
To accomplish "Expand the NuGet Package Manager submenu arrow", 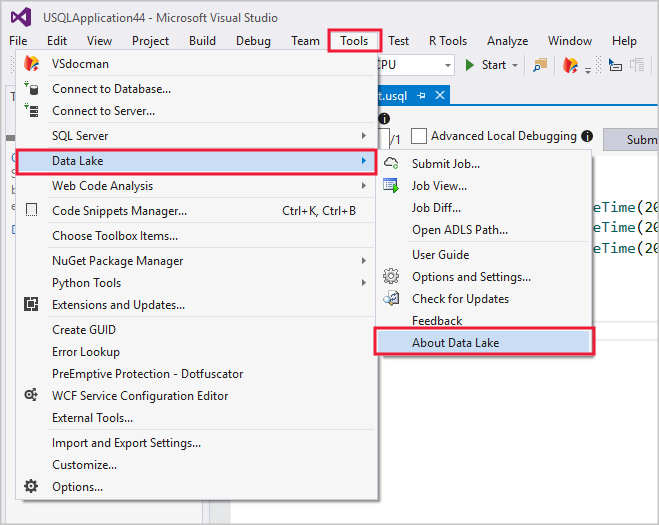I will coord(363,261).
